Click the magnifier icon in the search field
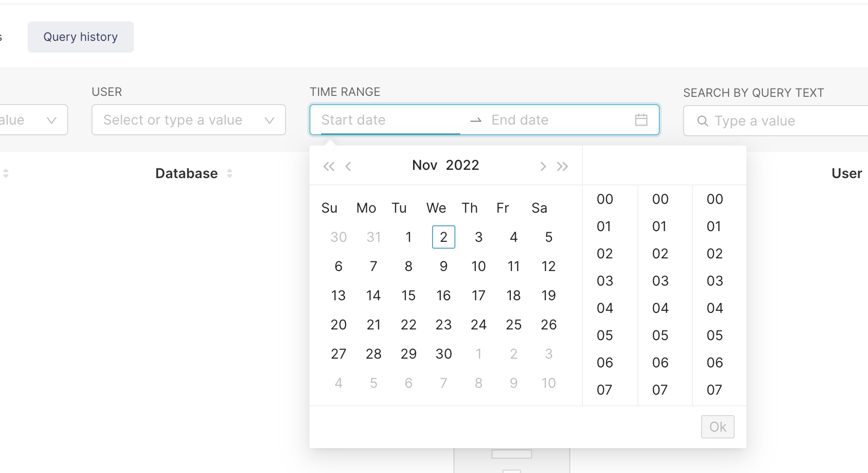This screenshot has height=473, width=868. pos(703,121)
